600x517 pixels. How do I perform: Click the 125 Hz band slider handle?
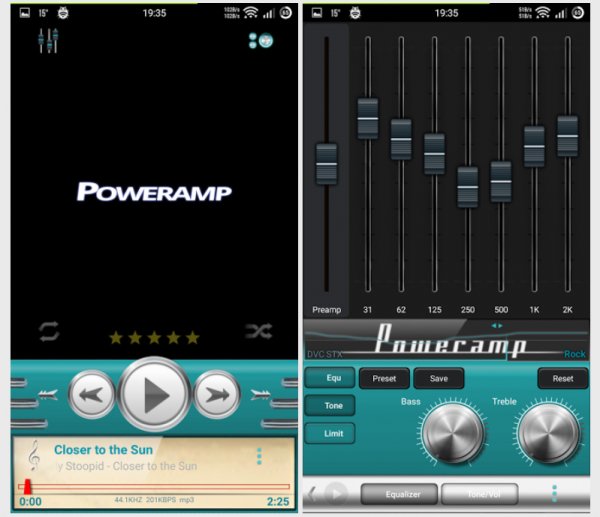[x=434, y=154]
